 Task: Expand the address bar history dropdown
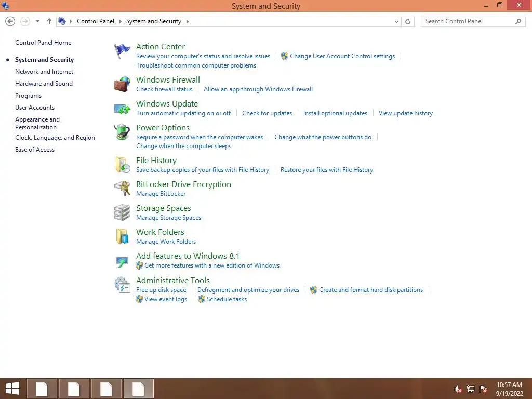(396, 21)
